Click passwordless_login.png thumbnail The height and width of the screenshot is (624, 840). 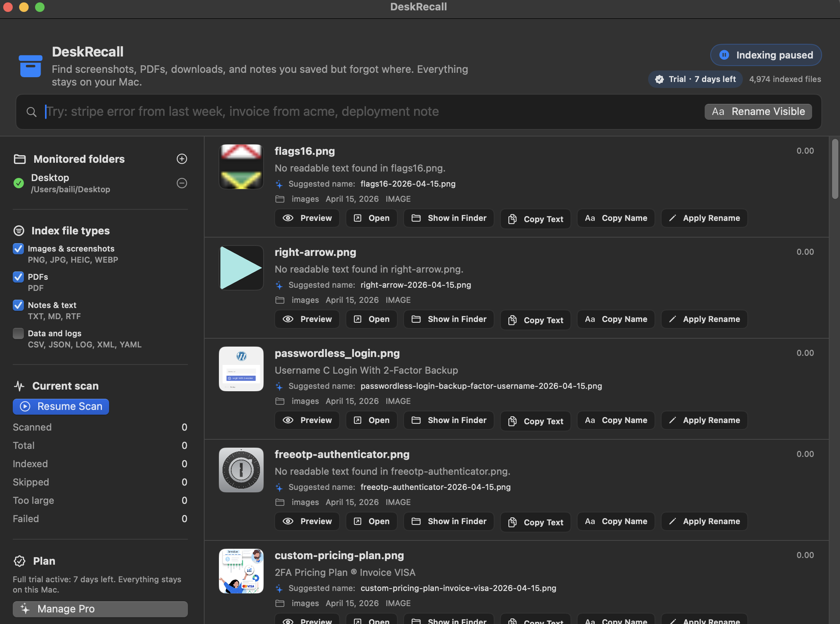coord(241,369)
